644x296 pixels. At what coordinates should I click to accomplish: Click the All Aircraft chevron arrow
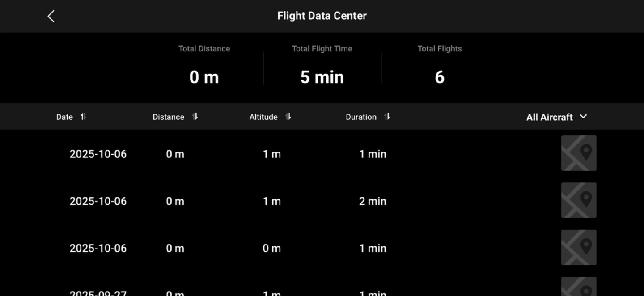pos(583,117)
